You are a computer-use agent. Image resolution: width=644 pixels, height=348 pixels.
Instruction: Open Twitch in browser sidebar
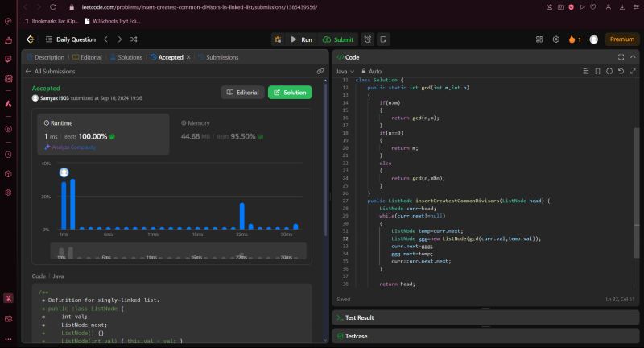[8, 59]
